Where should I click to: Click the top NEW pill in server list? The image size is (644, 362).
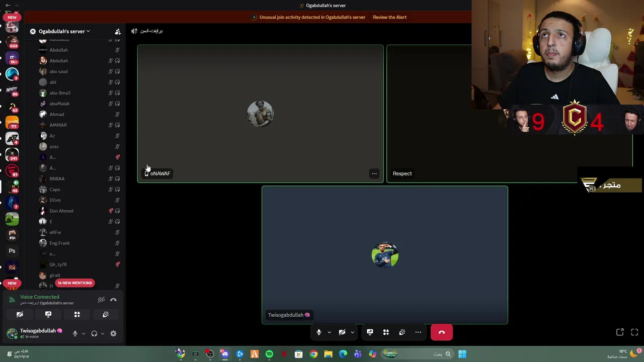click(x=12, y=17)
